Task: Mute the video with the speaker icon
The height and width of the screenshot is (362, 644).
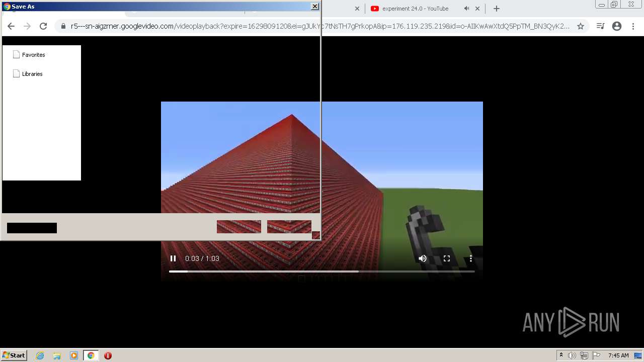Action: point(423,258)
